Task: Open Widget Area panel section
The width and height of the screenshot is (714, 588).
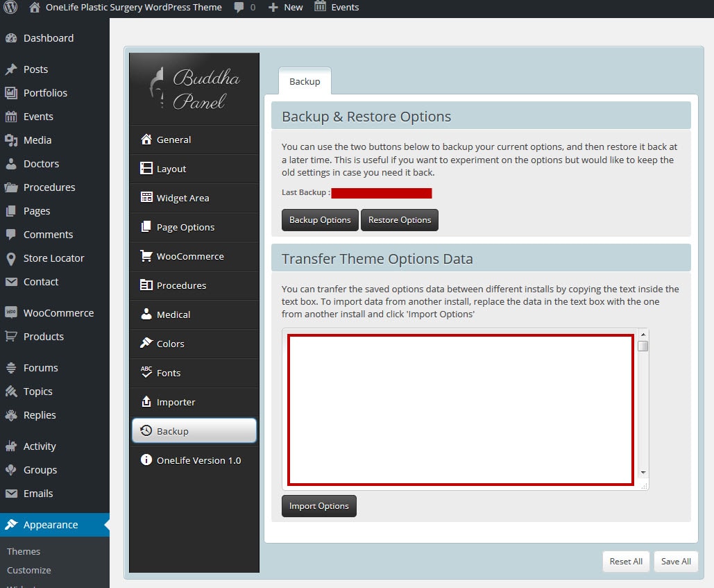Action: [x=182, y=198]
